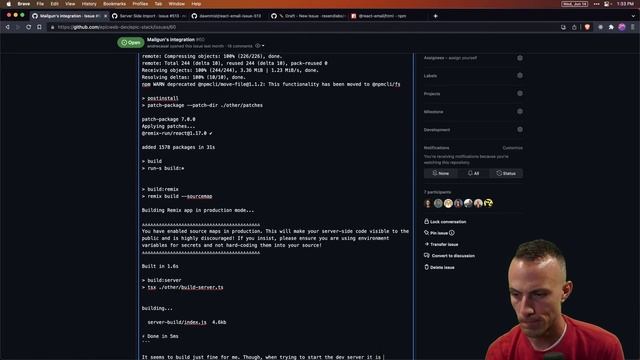
Task: Click the trash icon beside Delete issue
Action: point(427,267)
